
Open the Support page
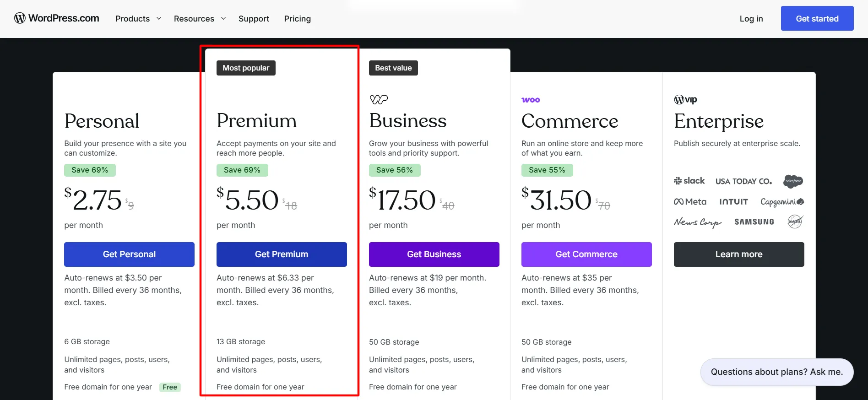[x=254, y=19]
